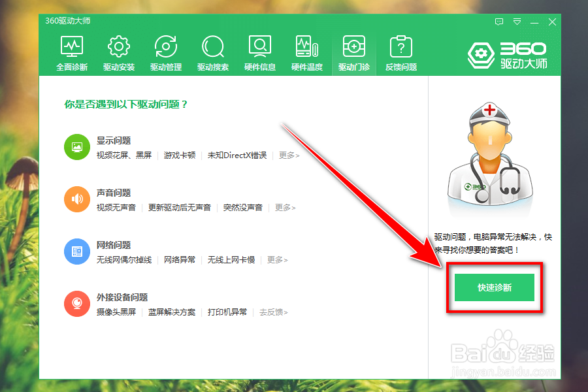Open 去反馈 link under 外接设备问题

click(273, 312)
